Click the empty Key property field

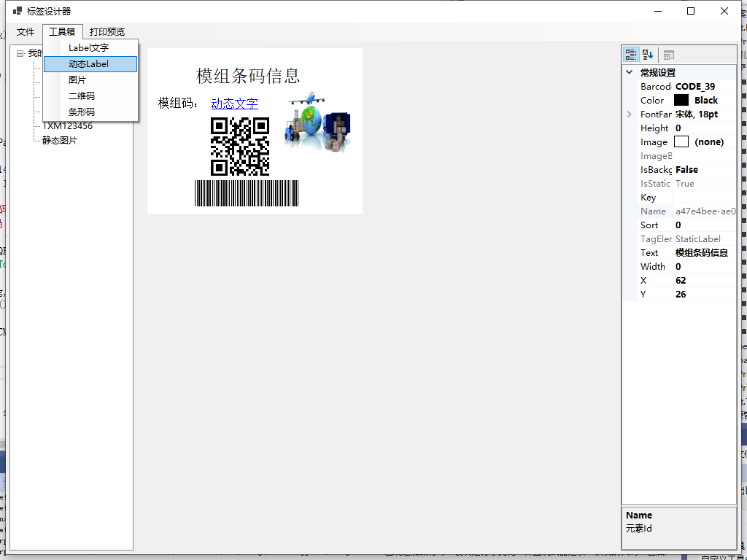pyautogui.click(x=705, y=198)
